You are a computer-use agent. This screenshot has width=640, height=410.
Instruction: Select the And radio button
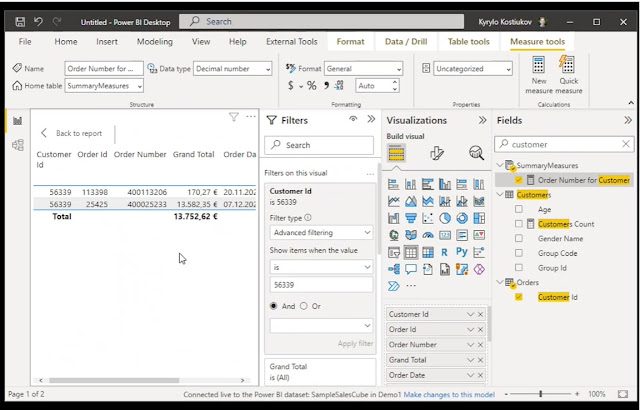pos(273,306)
